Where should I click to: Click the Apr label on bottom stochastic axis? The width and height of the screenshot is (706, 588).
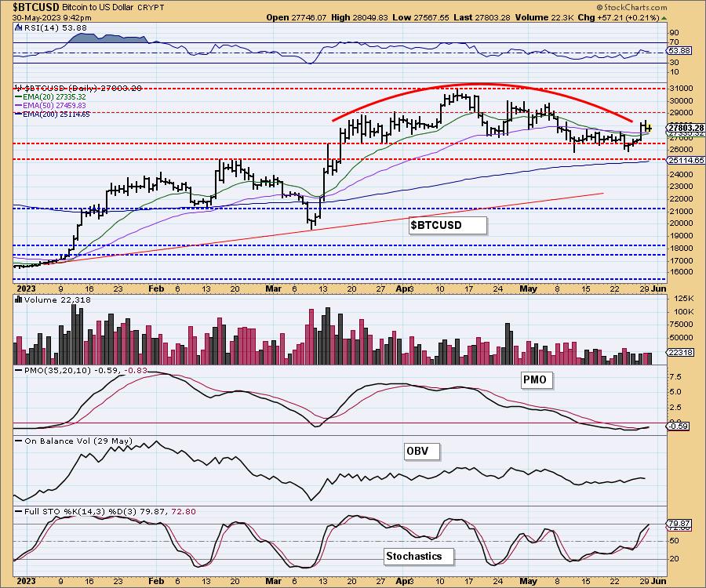click(404, 581)
